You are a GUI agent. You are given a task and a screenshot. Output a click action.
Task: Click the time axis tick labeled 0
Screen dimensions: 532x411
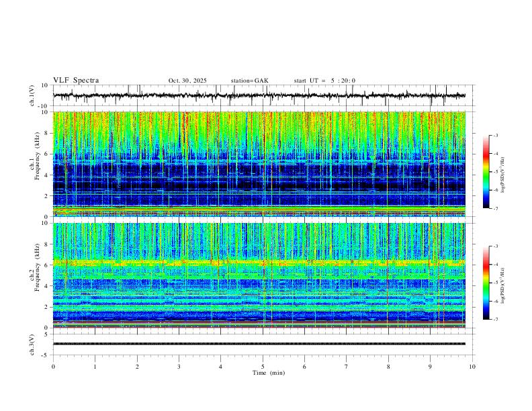tap(53, 367)
